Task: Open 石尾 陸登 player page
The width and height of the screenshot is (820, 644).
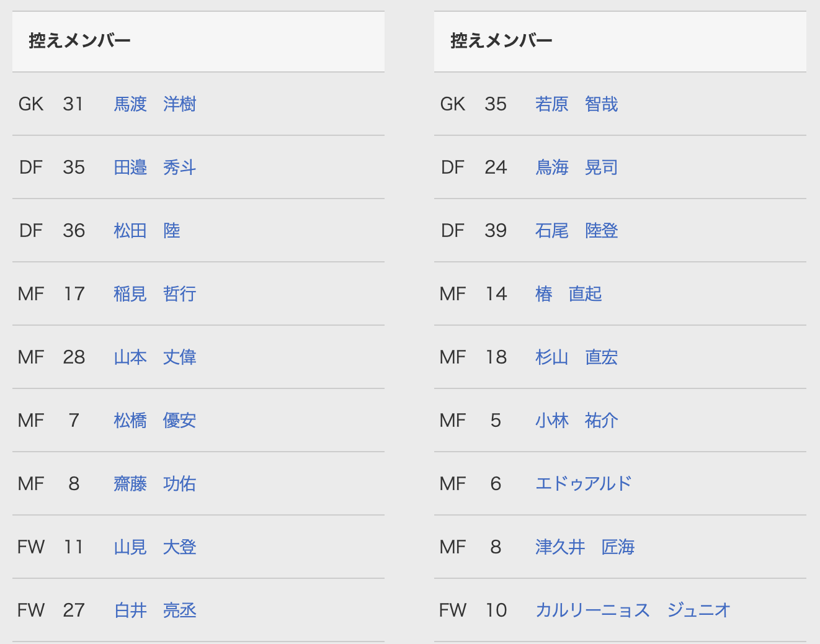Action: (x=577, y=230)
